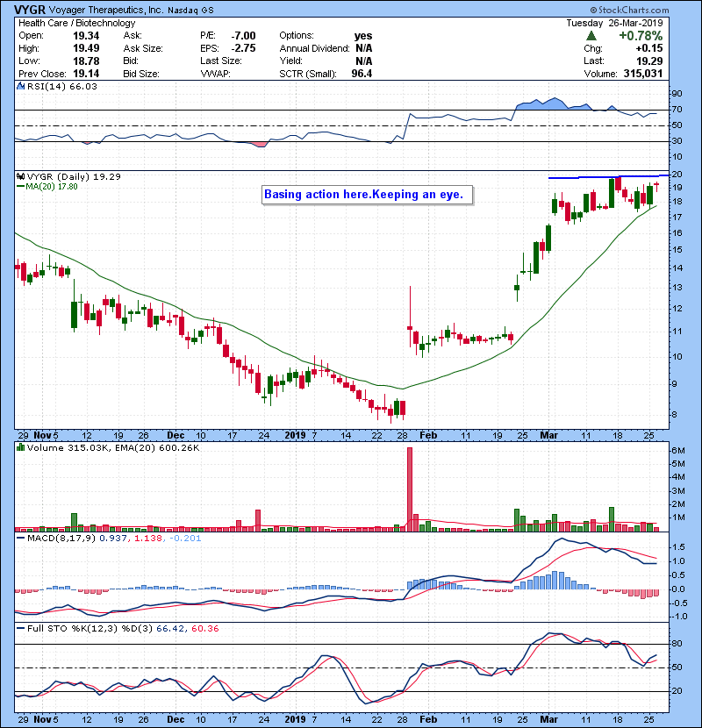Click the Volume 315.03K, EMA(20) label
This screenshot has height=728, width=702.
click(113, 448)
